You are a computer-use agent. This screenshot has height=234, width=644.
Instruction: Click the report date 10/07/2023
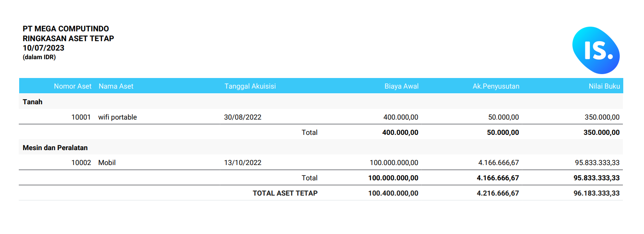pos(43,48)
